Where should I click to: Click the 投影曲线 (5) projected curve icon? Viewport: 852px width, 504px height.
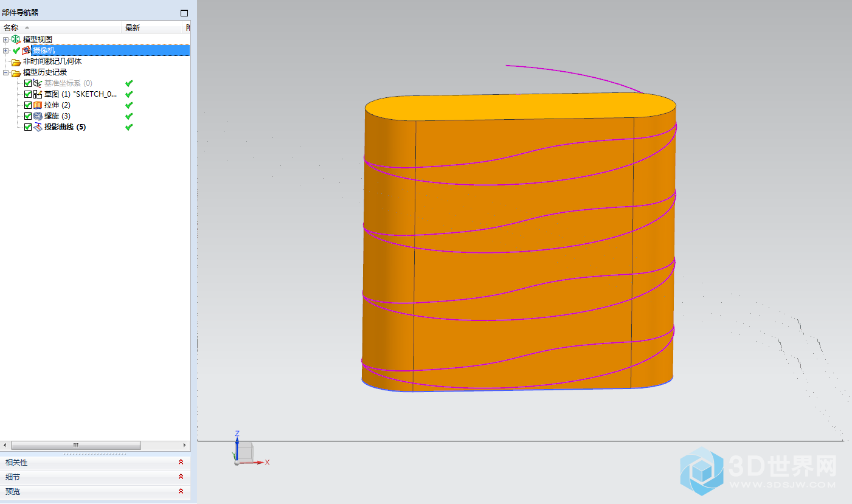(x=38, y=127)
